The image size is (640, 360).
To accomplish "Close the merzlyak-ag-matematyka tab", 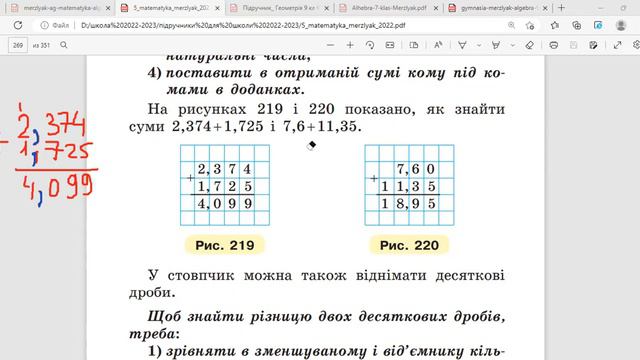I will 108,8.
